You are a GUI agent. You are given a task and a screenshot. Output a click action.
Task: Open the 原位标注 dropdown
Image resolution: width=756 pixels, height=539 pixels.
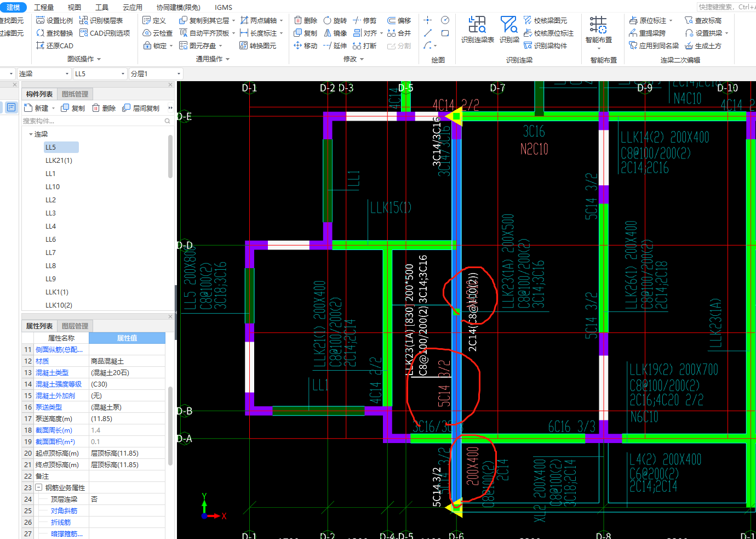pos(671,20)
